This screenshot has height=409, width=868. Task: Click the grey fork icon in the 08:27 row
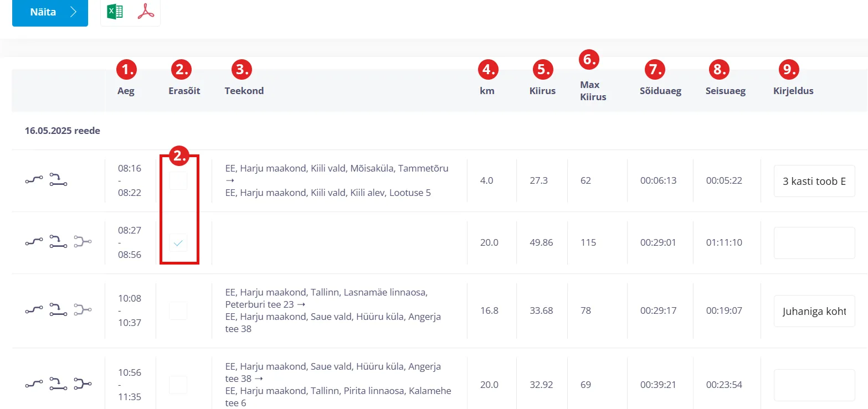click(x=83, y=242)
